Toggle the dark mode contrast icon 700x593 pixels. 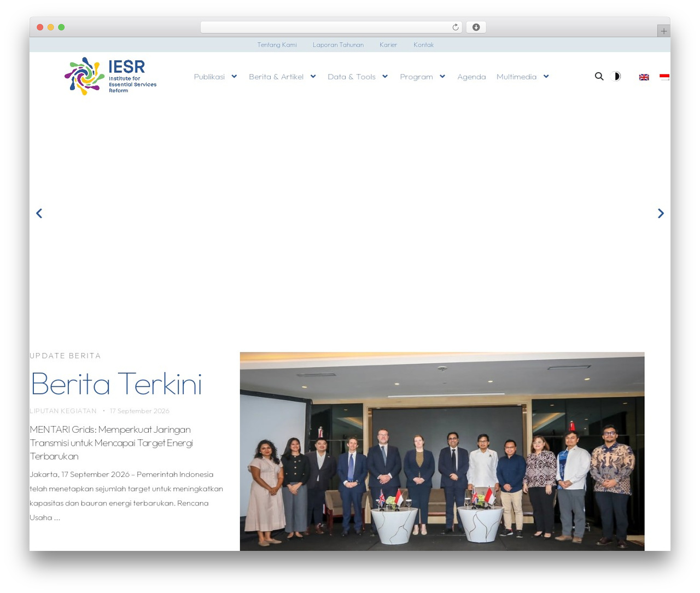click(x=616, y=77)
